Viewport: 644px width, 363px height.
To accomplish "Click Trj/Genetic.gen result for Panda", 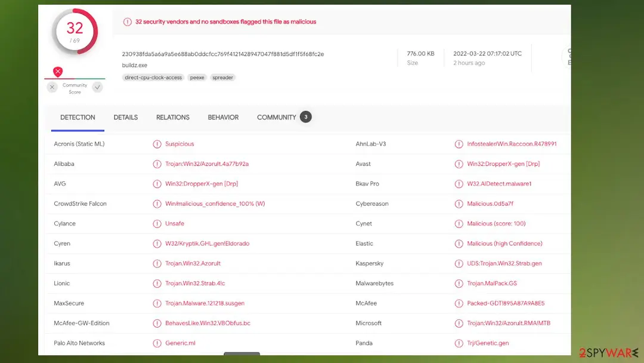I will (488, 343).
